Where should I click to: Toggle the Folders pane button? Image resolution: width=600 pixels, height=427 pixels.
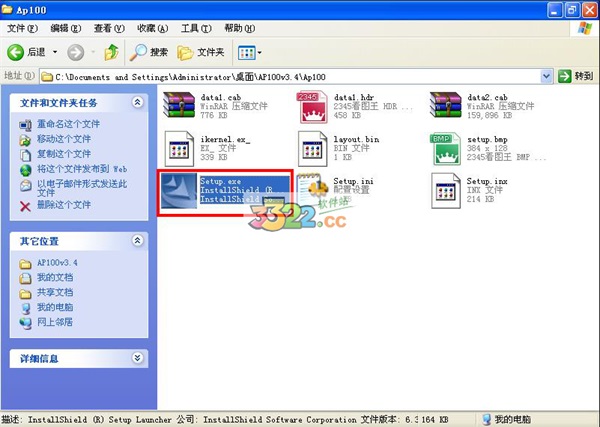(201, 52)
